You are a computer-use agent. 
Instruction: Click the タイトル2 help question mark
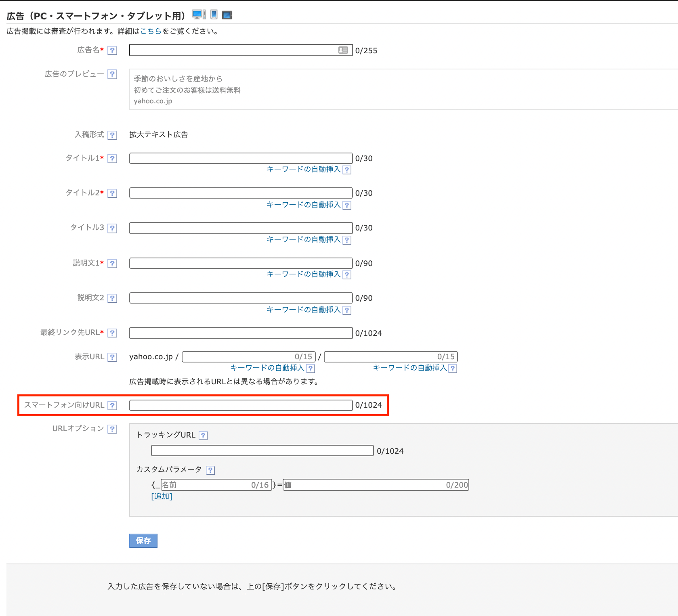(113, 193)
